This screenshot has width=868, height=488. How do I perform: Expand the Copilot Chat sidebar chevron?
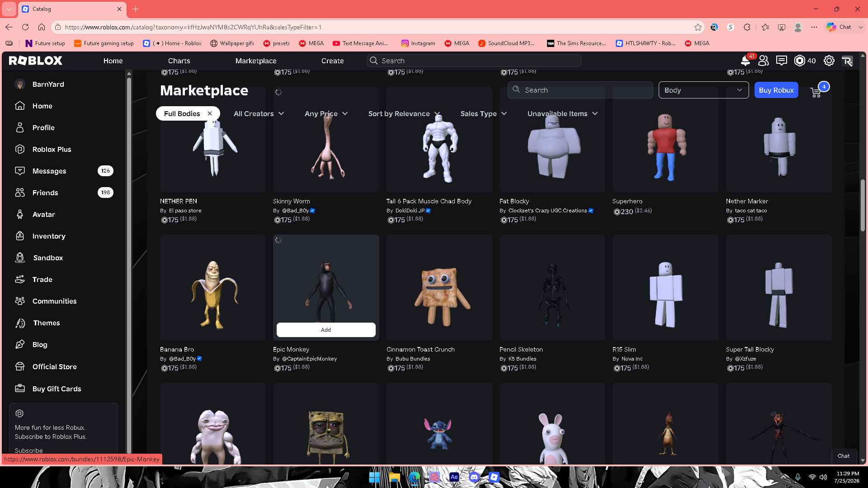[x=861, y=27]
